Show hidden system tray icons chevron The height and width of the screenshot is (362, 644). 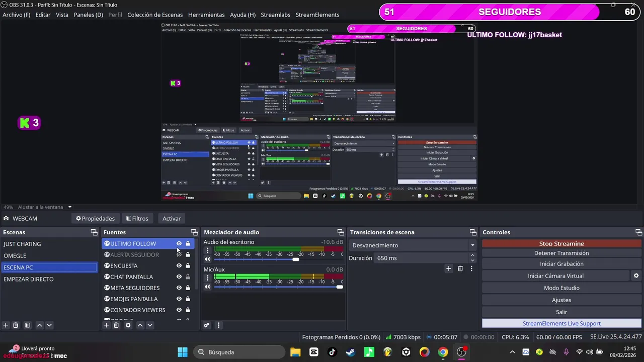point(512,352)
